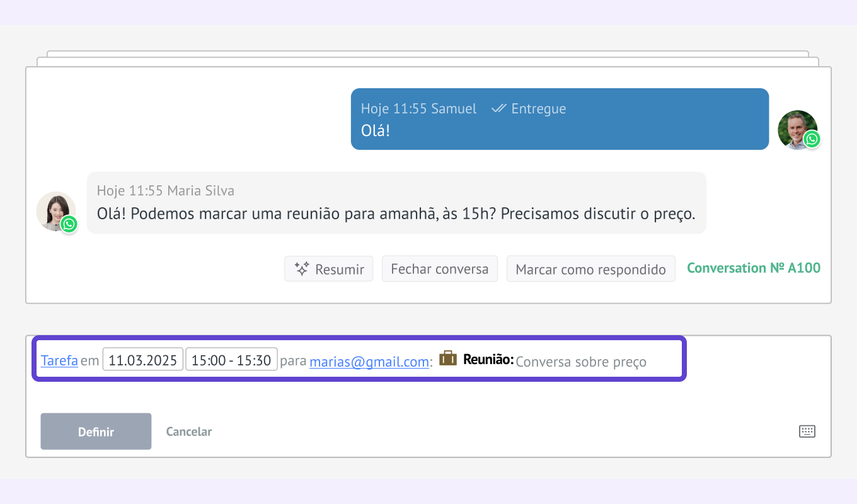The width and height of the screenshot is (857, 504).
Task: Click the Resumir button with sparkle icon
Action: point(328,269)
